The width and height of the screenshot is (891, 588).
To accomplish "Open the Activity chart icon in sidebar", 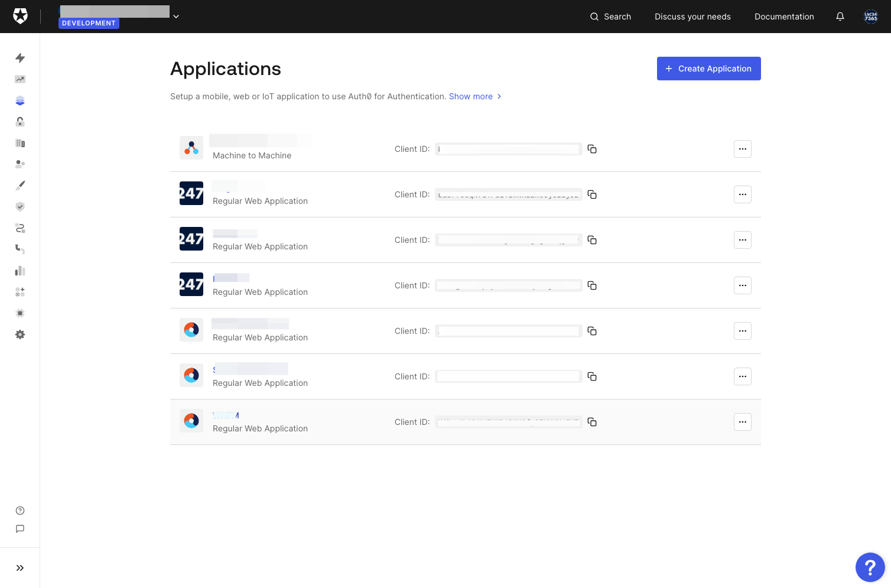I will click(20, 79).
